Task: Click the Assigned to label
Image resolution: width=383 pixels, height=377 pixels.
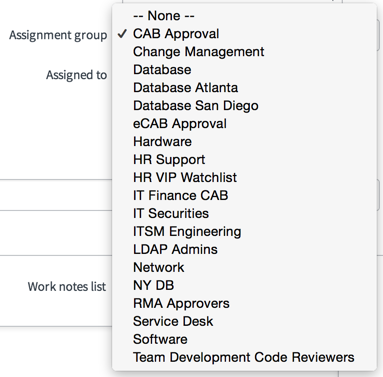Action: pos(76,75)
